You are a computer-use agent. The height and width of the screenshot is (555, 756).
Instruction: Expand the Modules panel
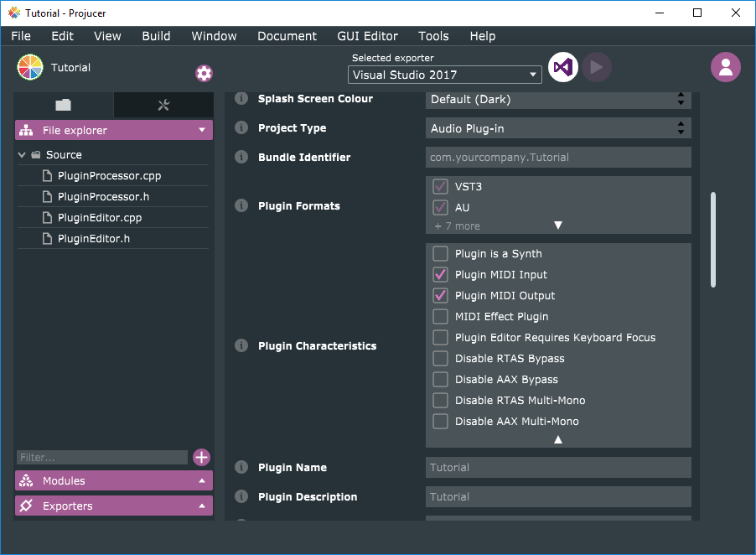click(x=202, y=480)
